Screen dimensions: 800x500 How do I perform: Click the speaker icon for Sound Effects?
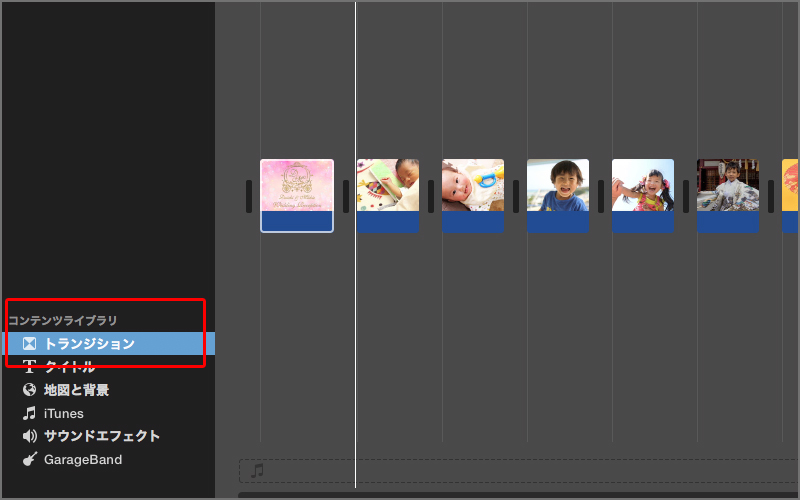29,436
